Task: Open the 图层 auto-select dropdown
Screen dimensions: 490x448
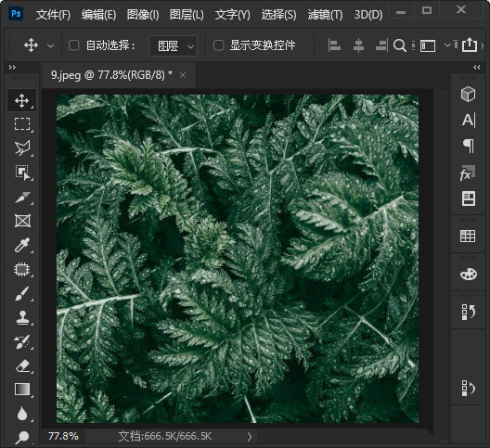Action: coord(174,46)
